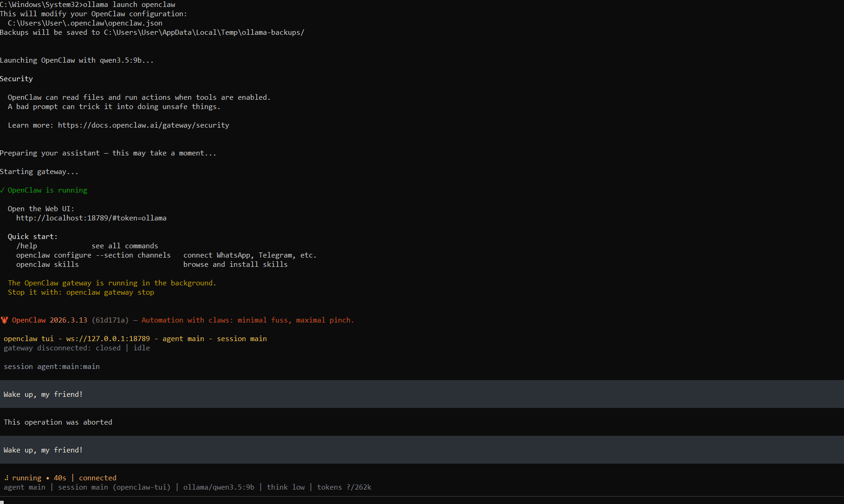Click the 'ollama launch openclaw' command text
This screenshot has width=844, height=504.
click(x=129, y=5)
